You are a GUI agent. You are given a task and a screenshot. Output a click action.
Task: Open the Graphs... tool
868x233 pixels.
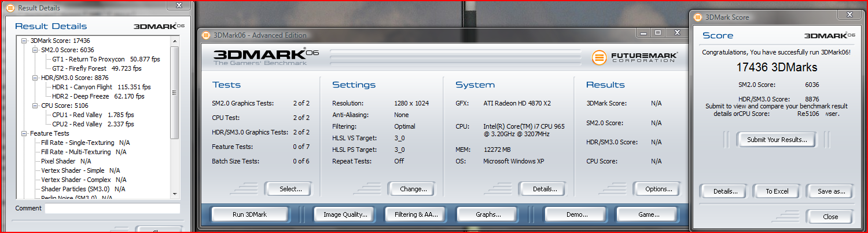488,214
